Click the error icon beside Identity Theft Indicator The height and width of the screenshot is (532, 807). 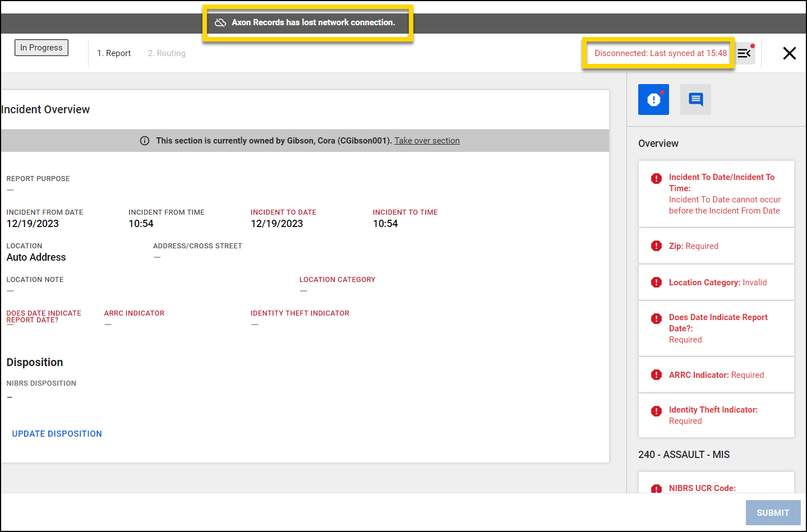pos(656,411)
